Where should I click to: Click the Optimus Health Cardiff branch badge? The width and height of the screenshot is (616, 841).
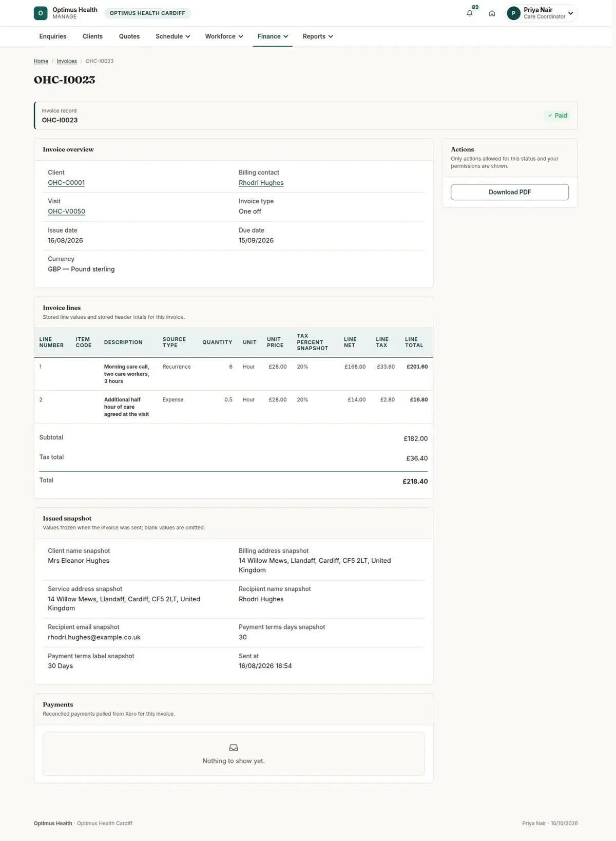tap(147, 13)
